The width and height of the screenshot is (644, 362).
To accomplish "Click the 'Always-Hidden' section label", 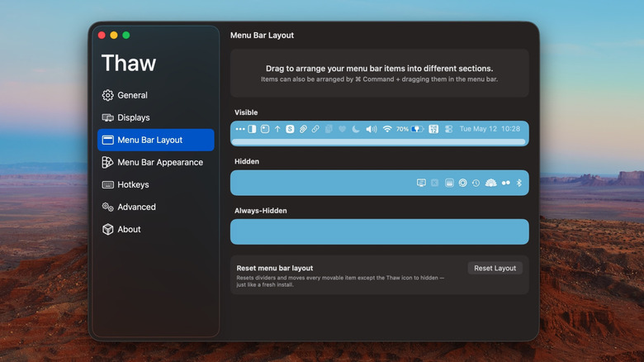I will (x=260, y=211).
